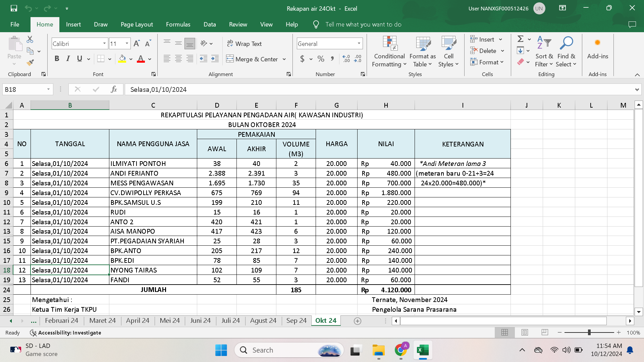
Task: Select column B header
Action: 70,105
